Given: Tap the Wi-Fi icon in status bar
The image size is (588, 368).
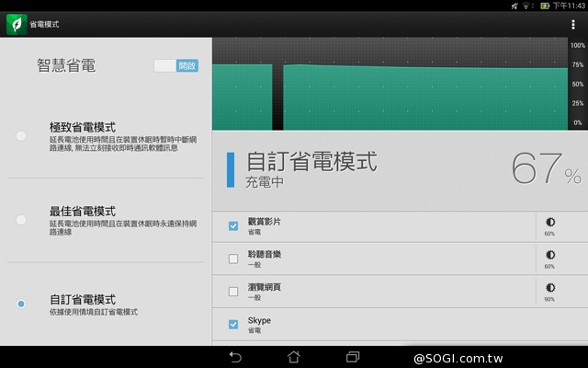Looking at the screenshot, I should [x=526, y=6].
